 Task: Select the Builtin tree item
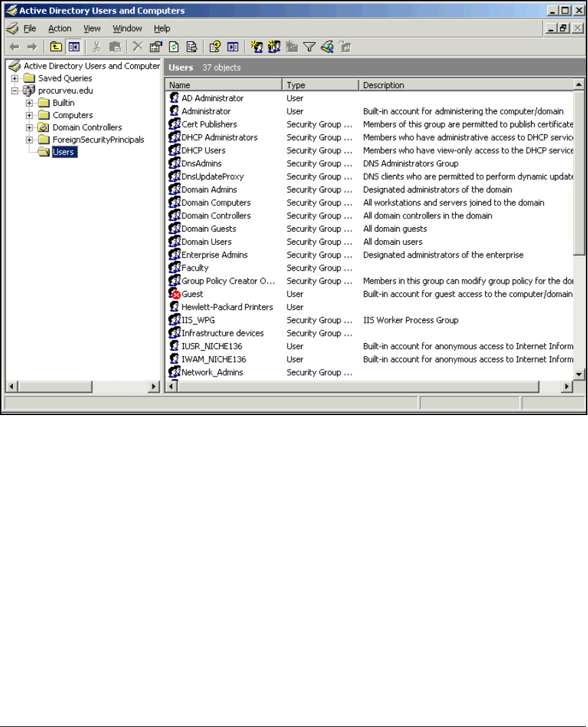64,103
